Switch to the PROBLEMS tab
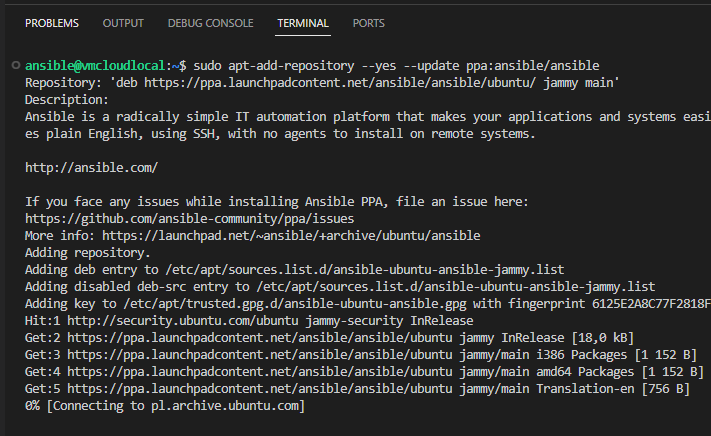This screenshot has width=711, height=436. (x=52, y=23)
